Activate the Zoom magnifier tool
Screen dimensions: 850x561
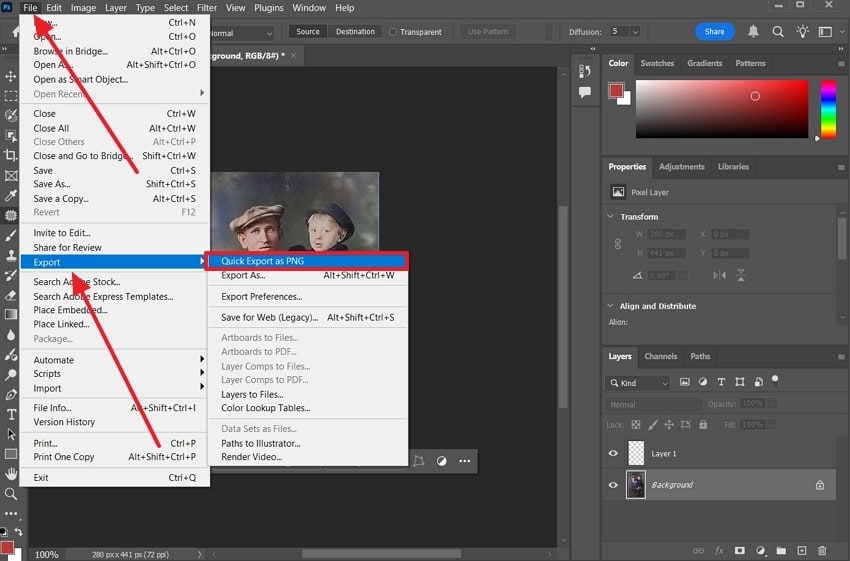(11, 494)
